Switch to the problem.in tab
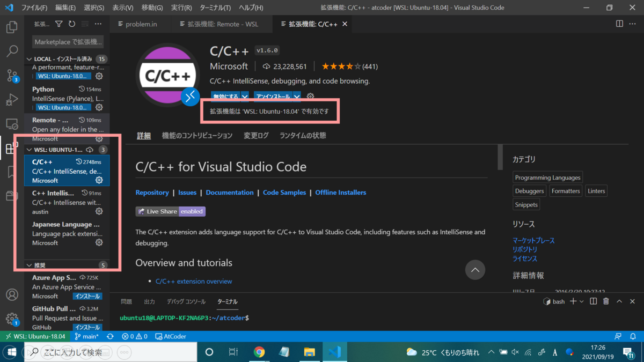The height and width of the screenshot is (362, 644). pyautogui.click(x=141, y=24)
